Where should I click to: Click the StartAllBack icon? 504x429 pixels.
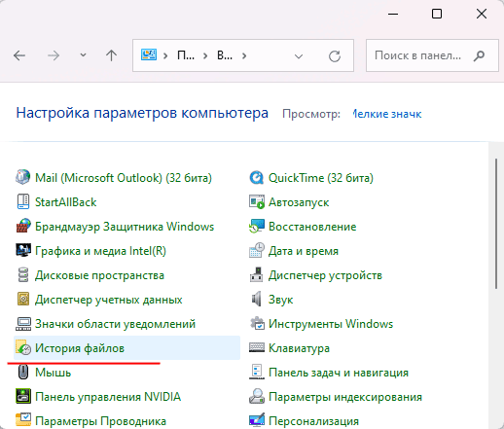click(x=23, y=201)
